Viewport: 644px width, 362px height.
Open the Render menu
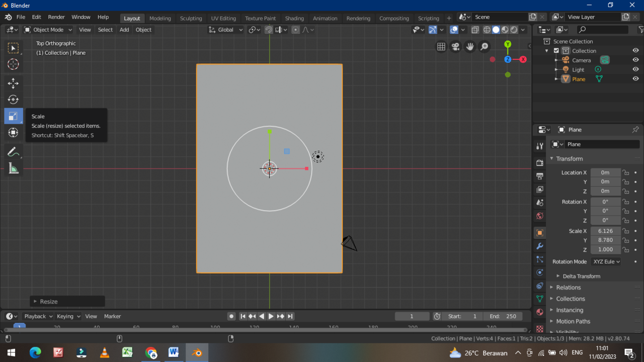click(56, 17)
